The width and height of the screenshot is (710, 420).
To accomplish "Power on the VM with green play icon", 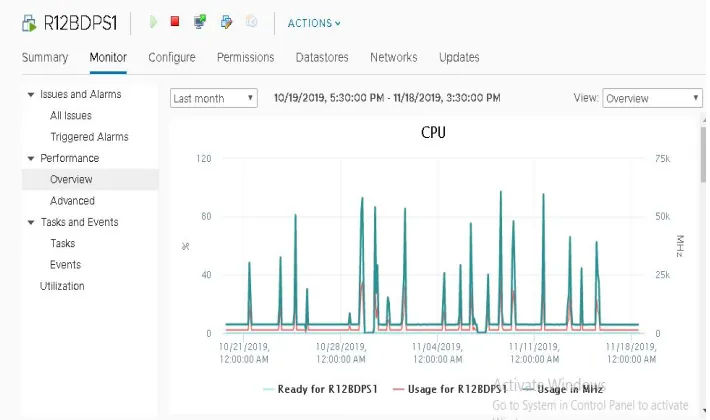I will point(154,22).
